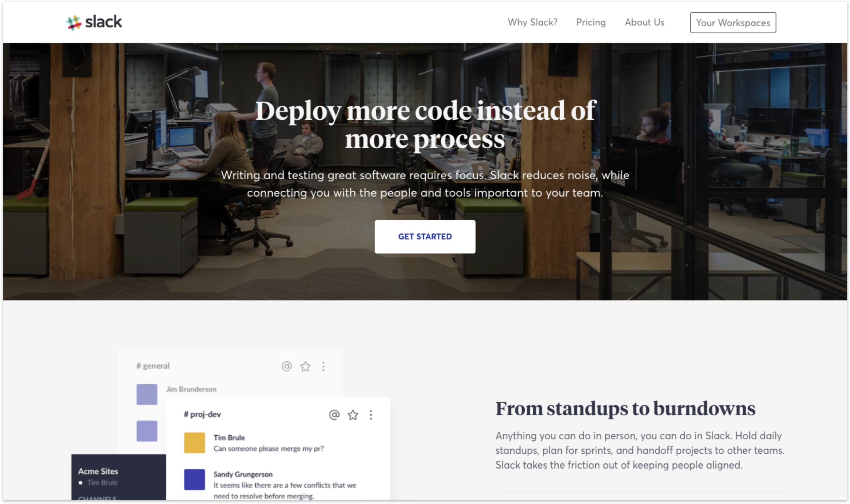The width and height of the screenshot is (850, 504).
Task: Click the Slack hashtag logo icon
Action: (74, 23)
